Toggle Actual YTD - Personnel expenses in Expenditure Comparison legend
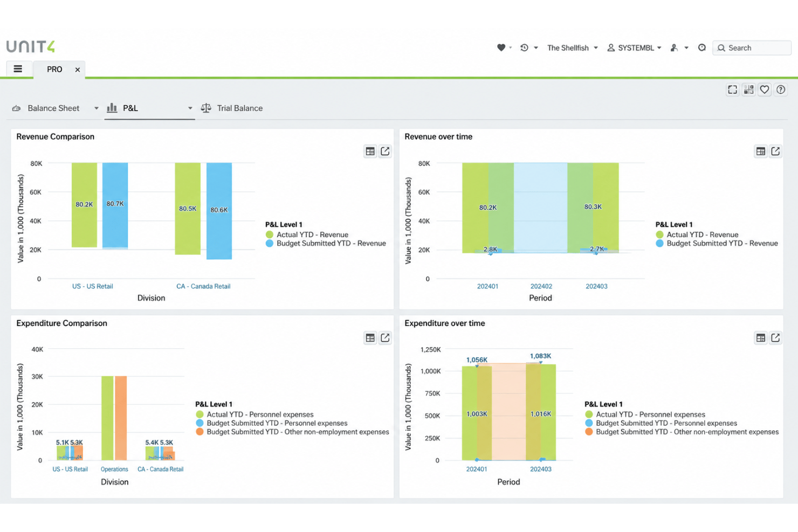Screen dimensions: 798x532 coord(254,414)
